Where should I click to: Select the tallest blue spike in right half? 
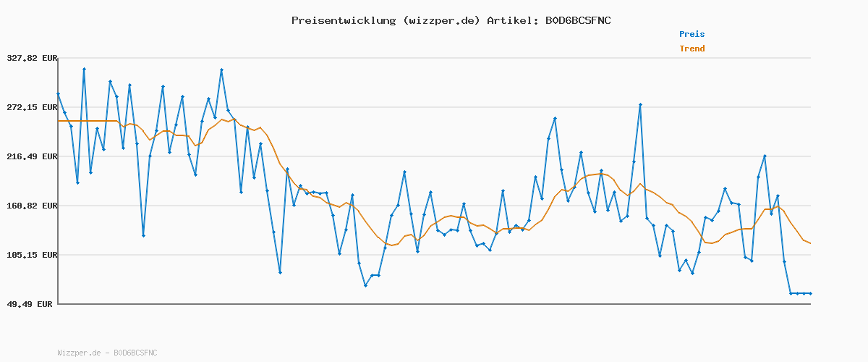tap(640, 105)
